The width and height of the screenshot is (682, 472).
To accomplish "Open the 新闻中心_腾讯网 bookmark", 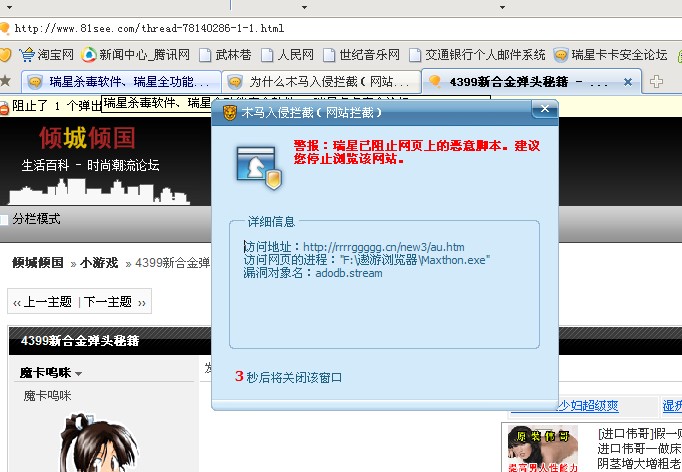I will [144, 55].
